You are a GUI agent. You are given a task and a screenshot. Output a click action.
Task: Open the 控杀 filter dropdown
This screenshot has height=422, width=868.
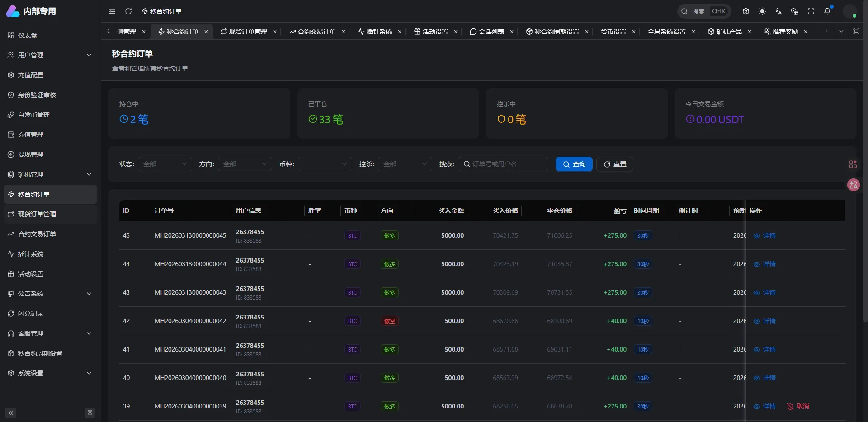(x=405, y=164)
